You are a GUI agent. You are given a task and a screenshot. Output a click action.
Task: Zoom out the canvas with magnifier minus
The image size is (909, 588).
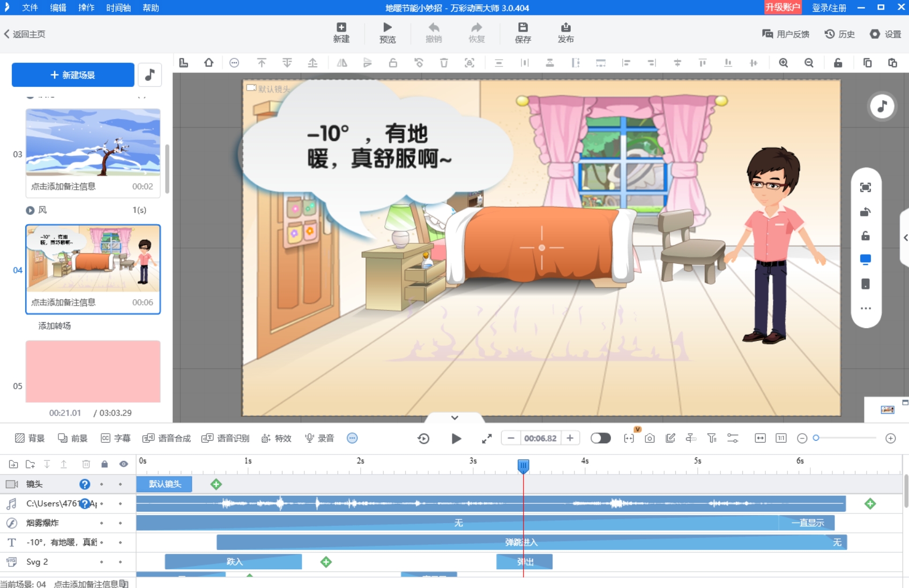point(809,63)
